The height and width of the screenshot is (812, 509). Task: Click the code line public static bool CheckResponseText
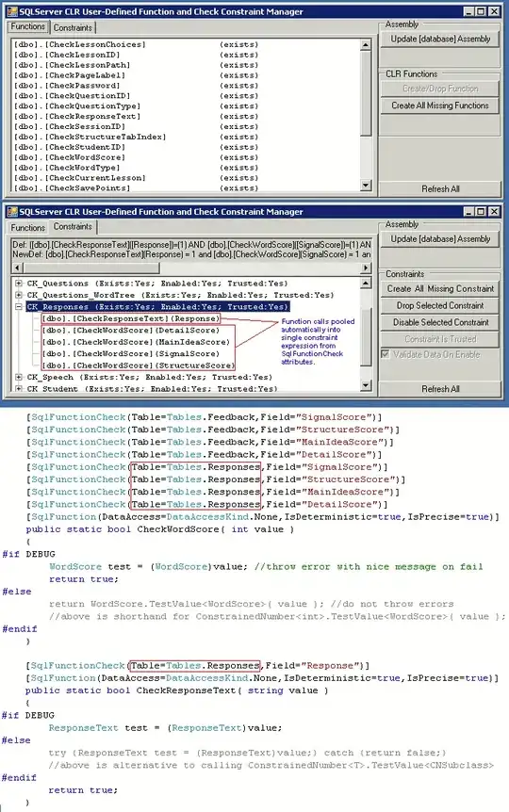pos(176,690)
